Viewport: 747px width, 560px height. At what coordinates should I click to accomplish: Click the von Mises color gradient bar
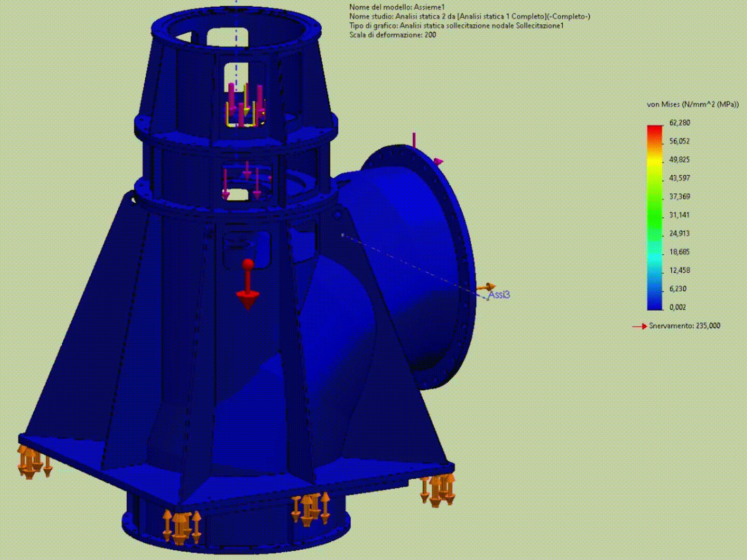(x=655, y=217)
